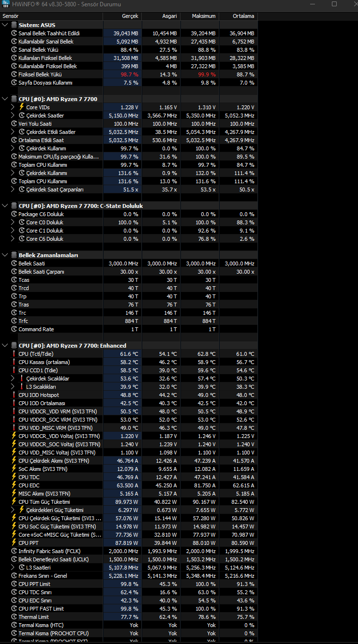
Task: Click chip icon beside C-State Doluluk header
Action: pyautogui.click(x=14, y=206)
